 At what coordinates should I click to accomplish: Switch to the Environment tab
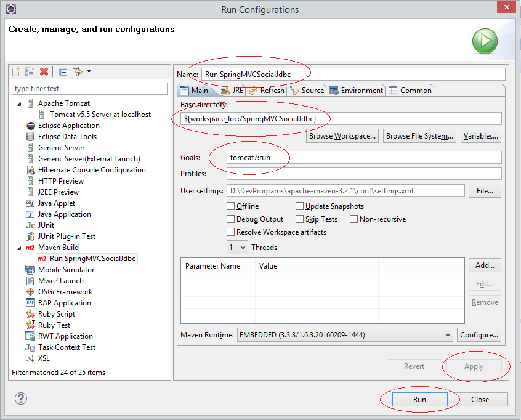357,91
